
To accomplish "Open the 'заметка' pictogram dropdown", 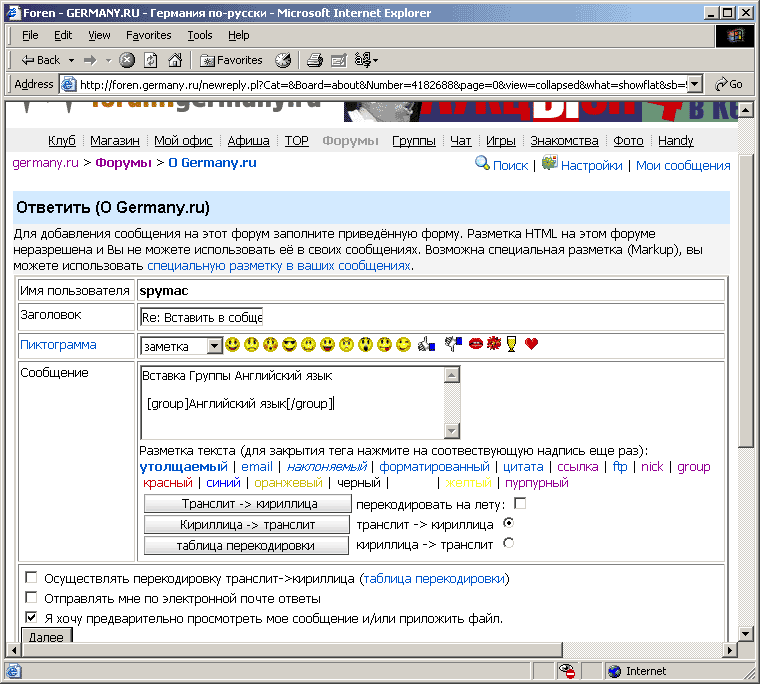I will (214, 345).
